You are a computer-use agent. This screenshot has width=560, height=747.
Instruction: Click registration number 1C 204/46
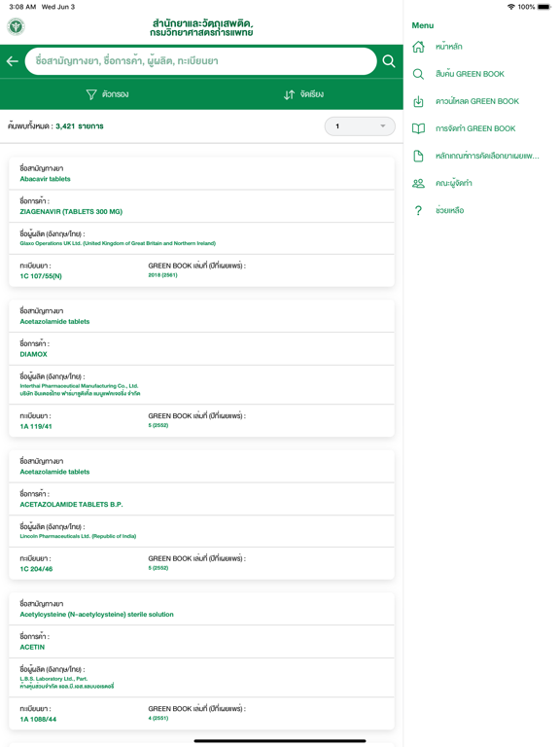(36, 569)
